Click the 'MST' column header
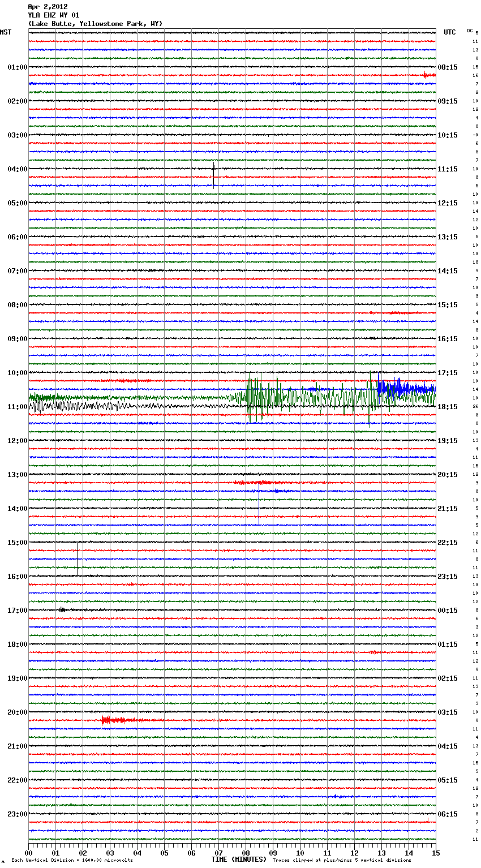Screen dimensions: 481x868 [x=6, y=32]
